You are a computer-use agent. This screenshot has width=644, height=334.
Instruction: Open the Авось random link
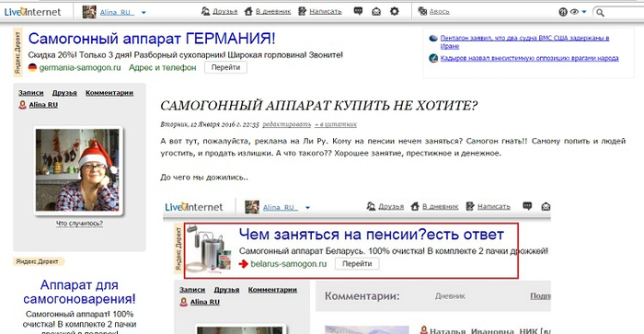tap(440, 12)
